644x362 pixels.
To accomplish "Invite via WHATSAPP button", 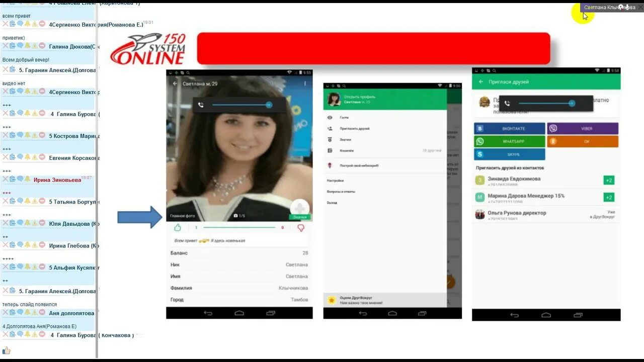I will point(510,142).
